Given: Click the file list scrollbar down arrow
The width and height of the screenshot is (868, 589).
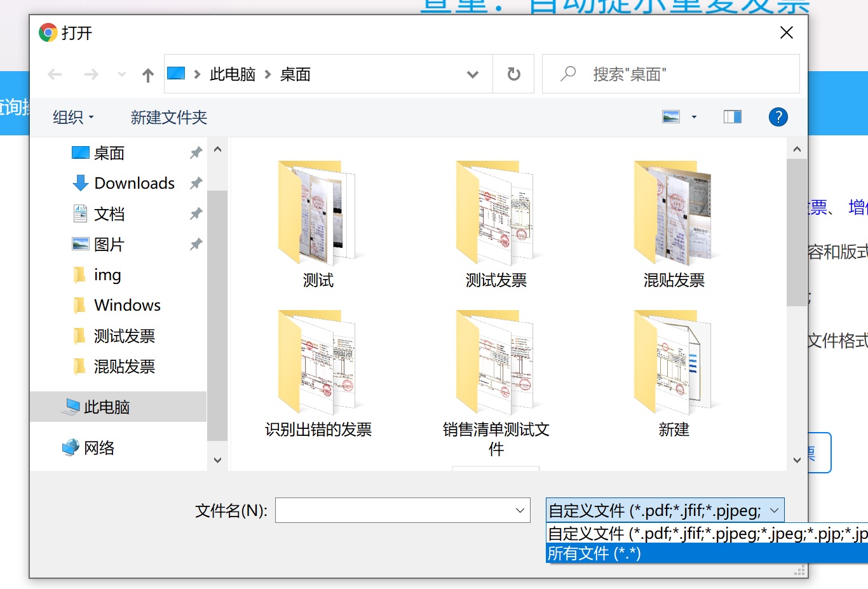Looking at the screenshot, I should pyautogui.click(x=797, y=460).
